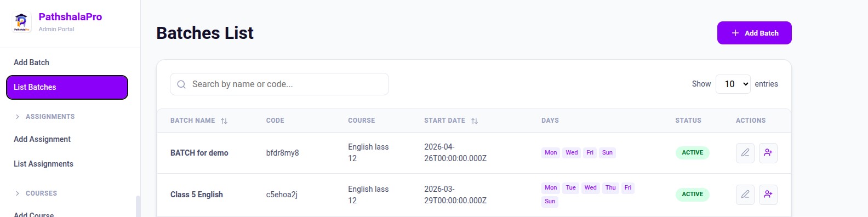This screenshot has width=868, height=217.
Task: Expand the Courses section chevron
Action: (x=18, y=193)
